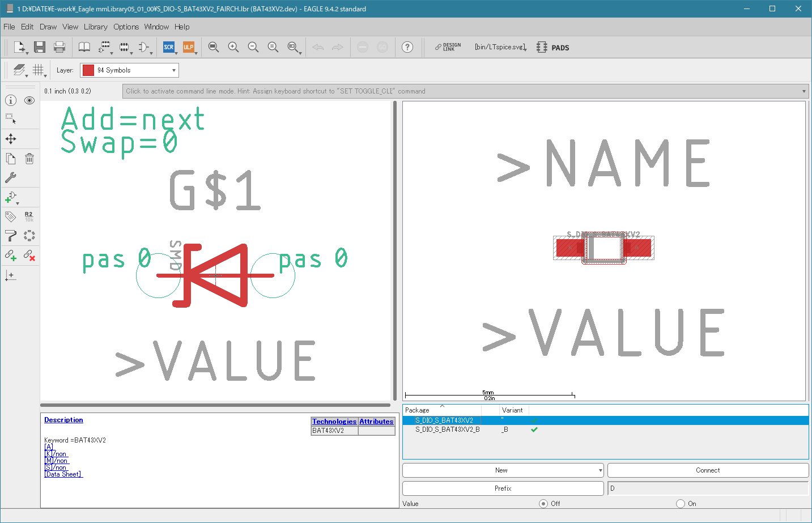The height and width of the screenshot is (523, 812).
Task: Open the File menu
Action: pos(9,27)
